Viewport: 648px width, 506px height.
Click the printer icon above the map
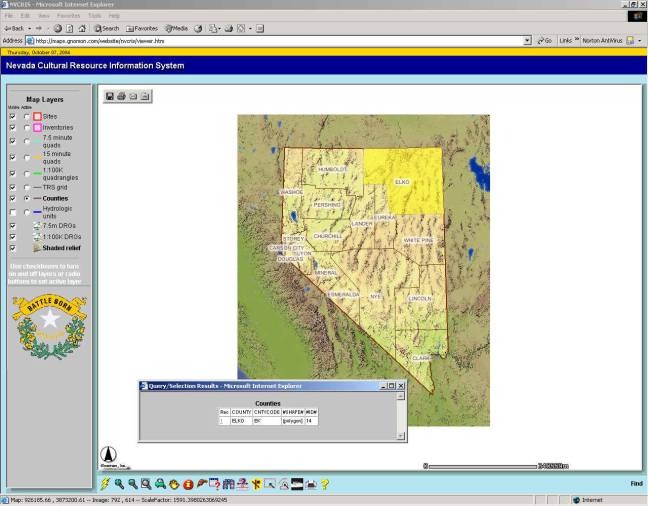(x=121, y=96)
